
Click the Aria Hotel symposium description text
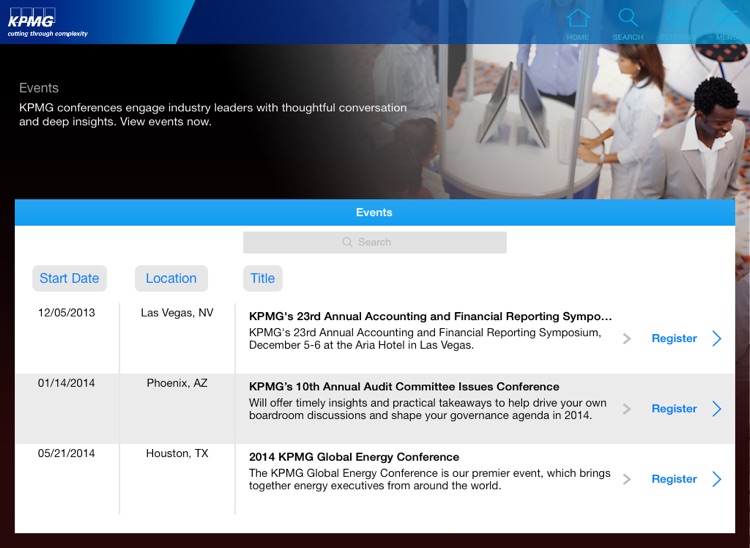[x=425, y=339]
